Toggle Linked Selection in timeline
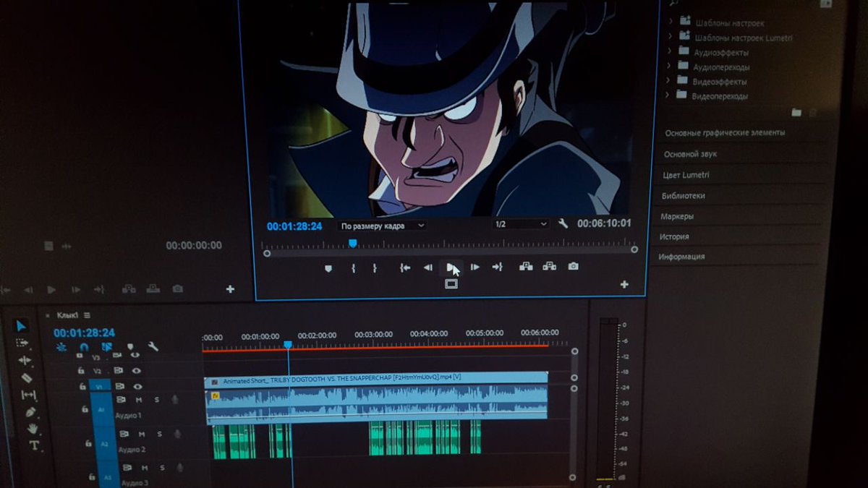This screenshot has width=868, height=488. (x=107, y=347)
